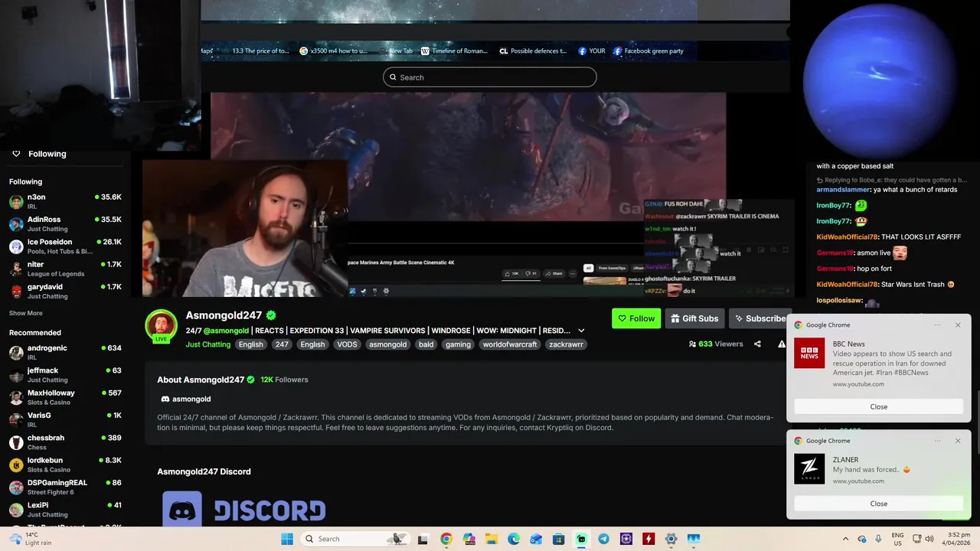Click the warning report icon near viewers

coord(781,344)
